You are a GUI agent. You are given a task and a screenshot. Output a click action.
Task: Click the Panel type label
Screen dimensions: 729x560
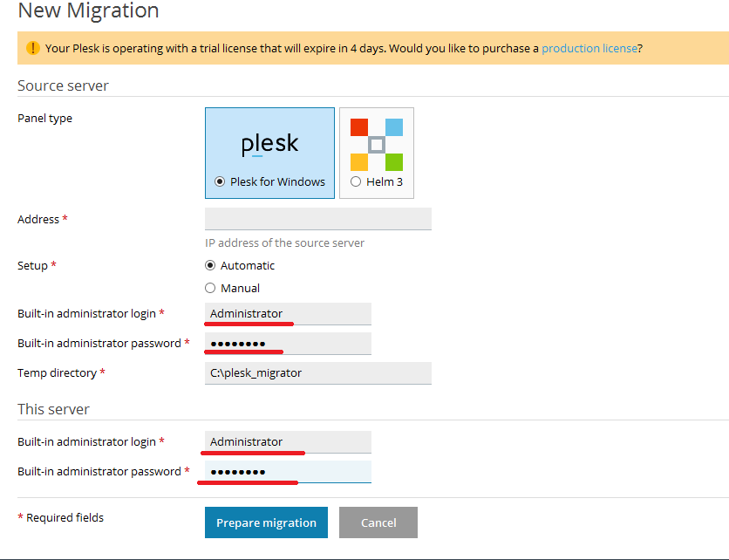click(x=45, y=119)
